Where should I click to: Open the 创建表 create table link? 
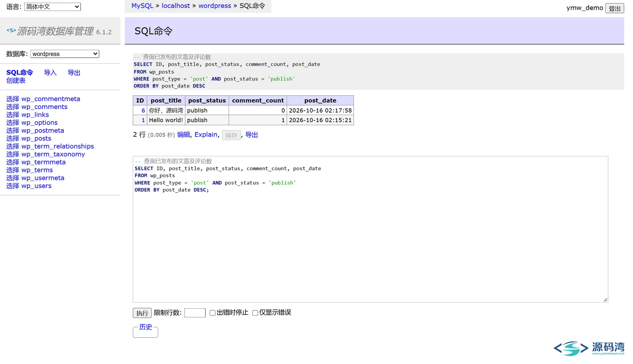(16, 81)
